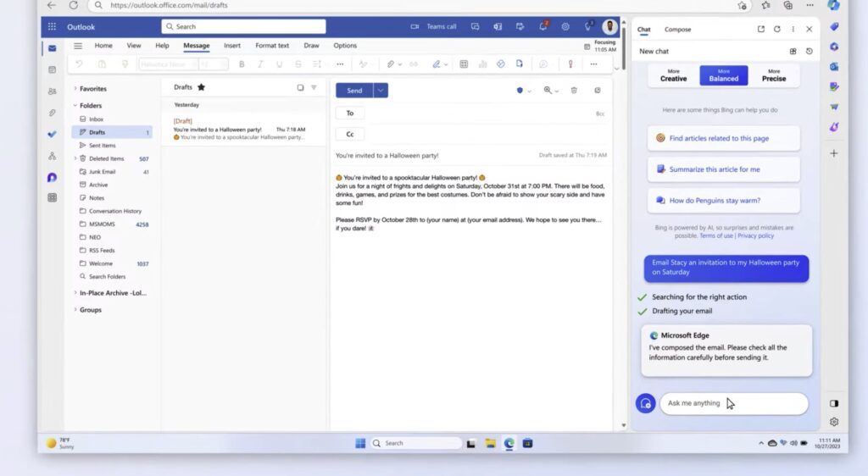Open People in the left rail
This screenshot has height=476, width=868.
tap(52, 91)
